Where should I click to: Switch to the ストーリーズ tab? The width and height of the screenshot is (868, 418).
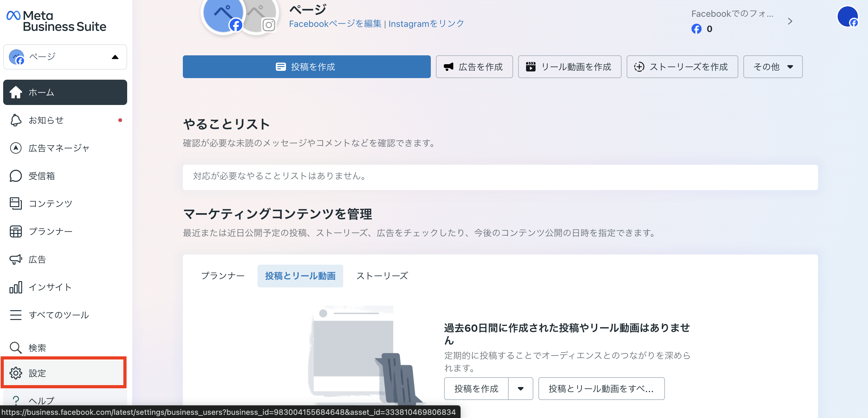382,275
